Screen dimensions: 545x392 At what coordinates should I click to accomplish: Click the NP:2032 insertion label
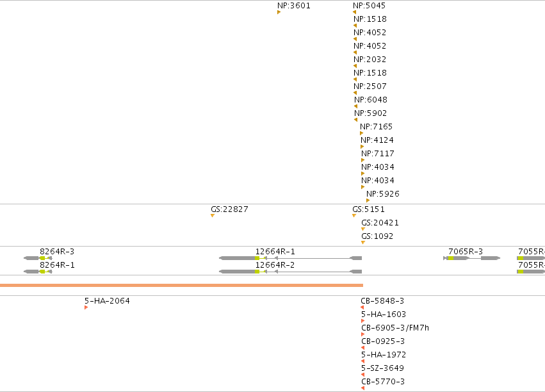(370, 60)
